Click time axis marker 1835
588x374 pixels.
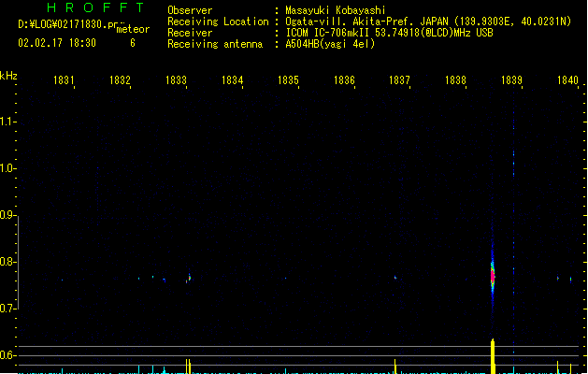coord(288,80)
